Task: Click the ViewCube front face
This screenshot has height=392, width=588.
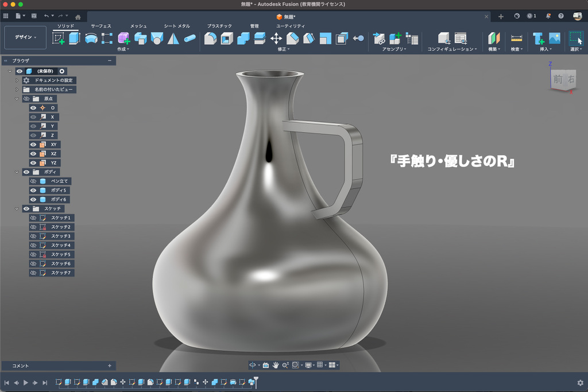Action: point(557,80)
